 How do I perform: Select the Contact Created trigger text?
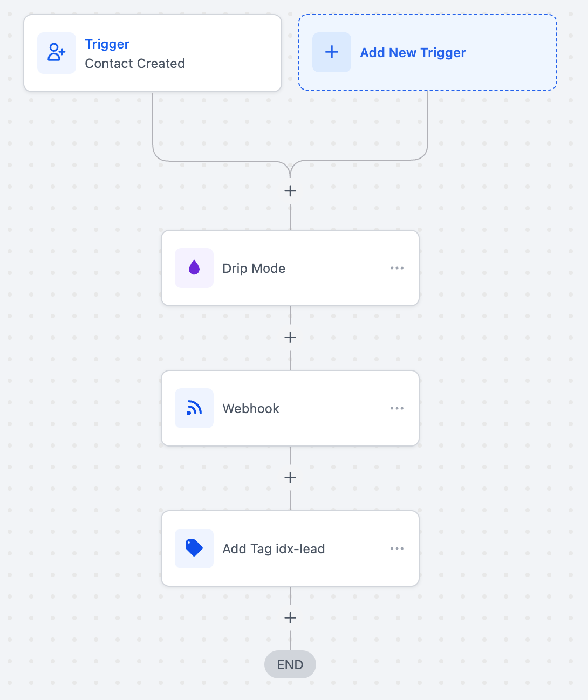[135, 64]
